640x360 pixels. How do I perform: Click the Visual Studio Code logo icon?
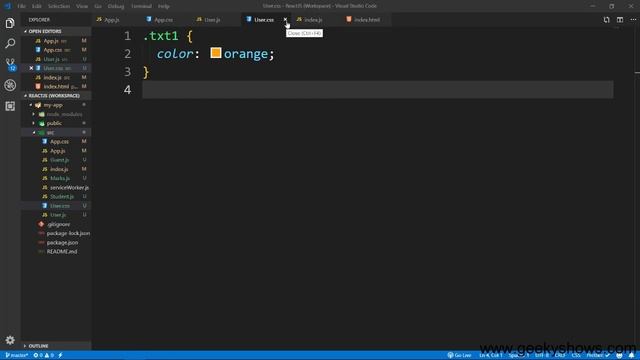[7, 6]
